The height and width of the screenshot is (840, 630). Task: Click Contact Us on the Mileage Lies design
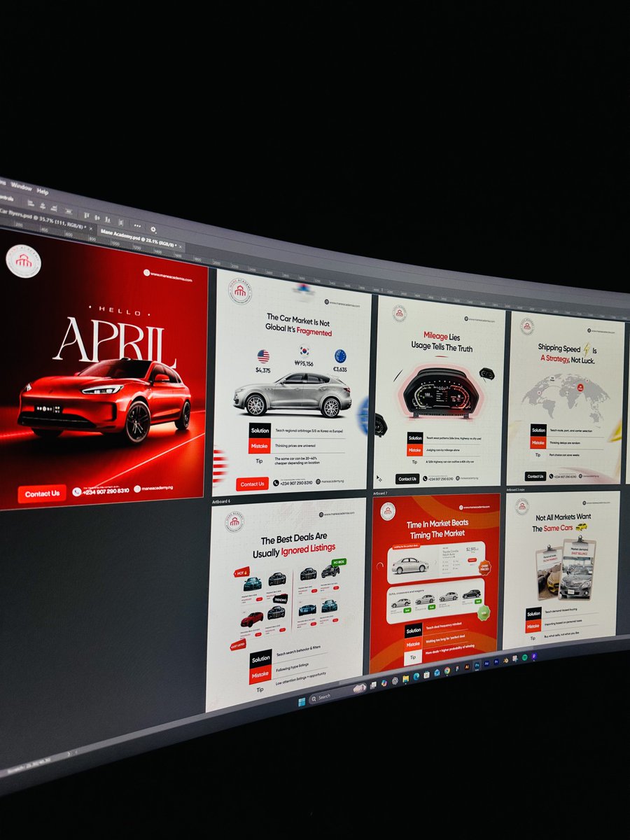click(x=407, y=479)
